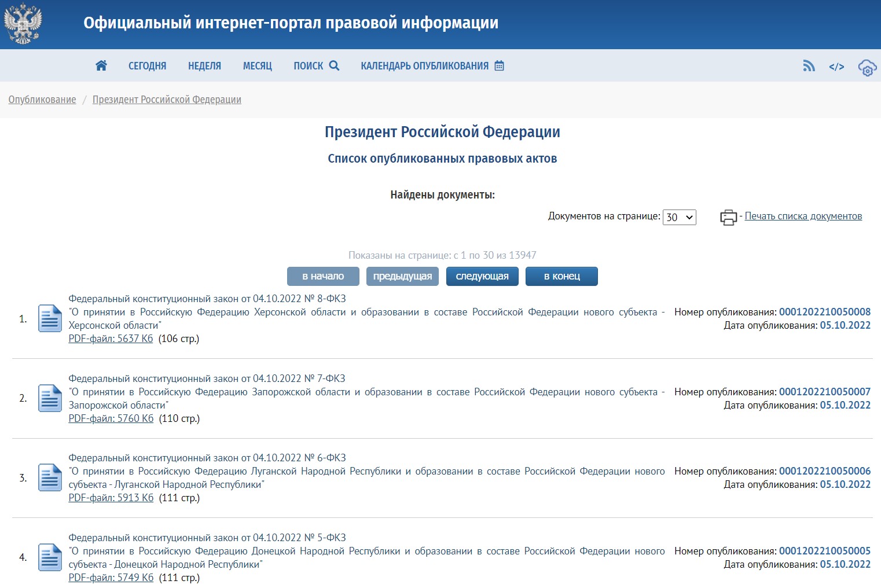Image resolution: width=881 pixels, height=588 pixels.
Task: Click publication number 0001202210050005
Action: click(x=825, y=551)
